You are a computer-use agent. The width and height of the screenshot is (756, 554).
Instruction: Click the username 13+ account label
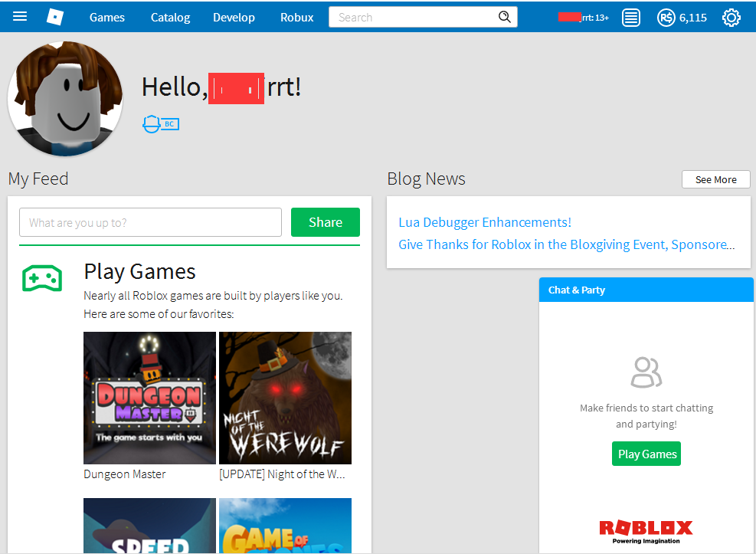584,18
